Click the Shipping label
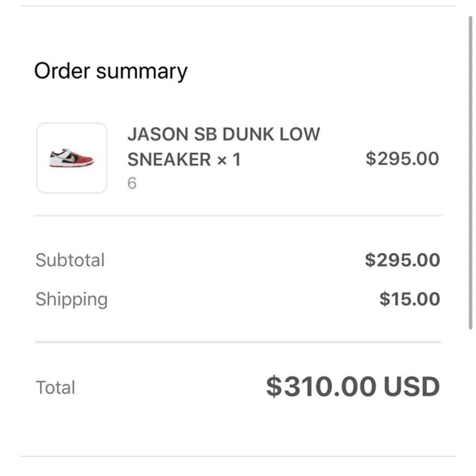Image resolution: width=476 pixels, height=476 pixels. point(71,299)
